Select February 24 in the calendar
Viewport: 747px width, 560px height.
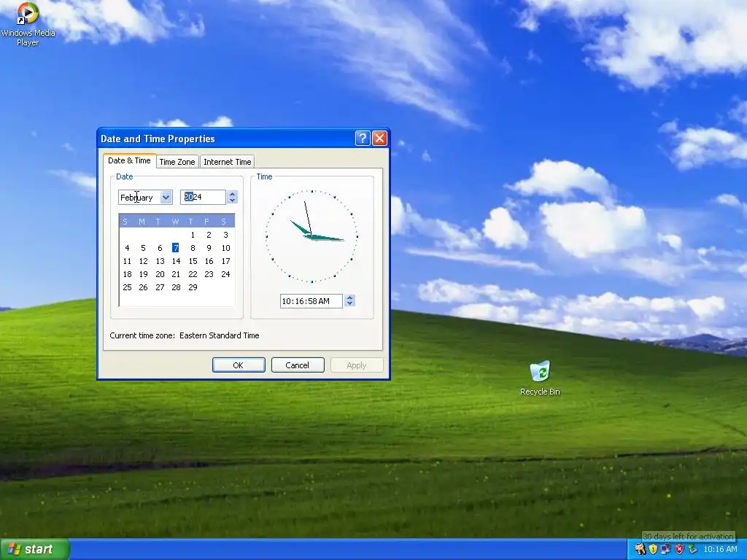225,274
